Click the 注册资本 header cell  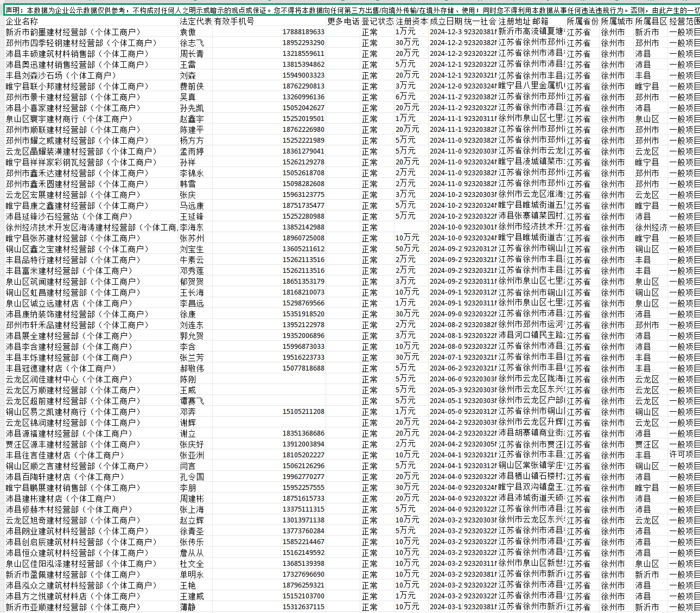[x=411, y=21]
